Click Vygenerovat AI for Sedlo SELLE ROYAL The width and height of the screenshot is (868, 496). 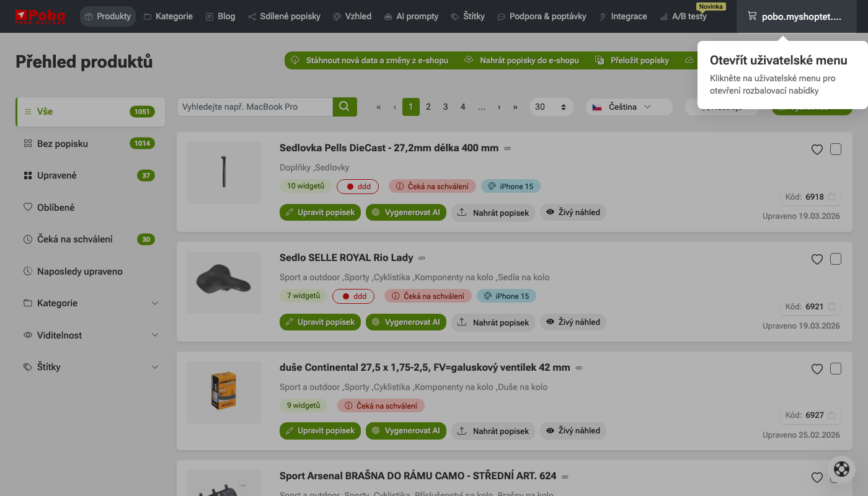point(405,322)
